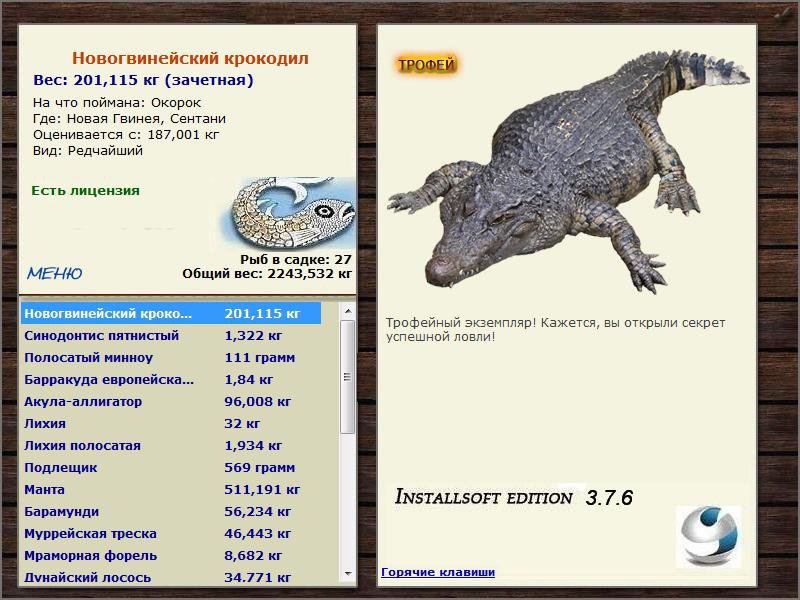Image resolution: width=800 pixels, height=600 pixels.
Task: Open the Горячие клавиши link
Action: click(x=438, y=572)
